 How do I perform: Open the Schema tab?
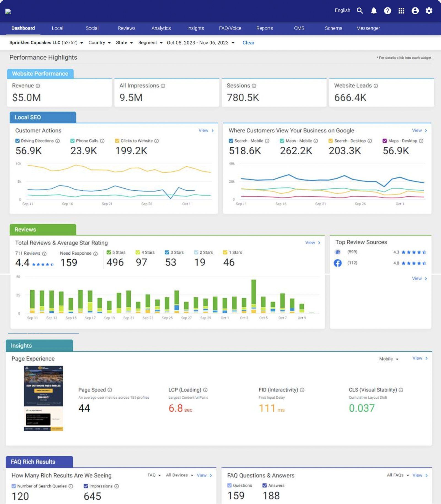click(334, 28)
